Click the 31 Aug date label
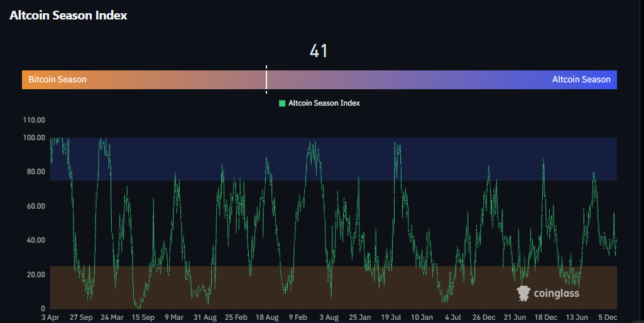This screenshot has width=644, height=323. click(205, 317)
